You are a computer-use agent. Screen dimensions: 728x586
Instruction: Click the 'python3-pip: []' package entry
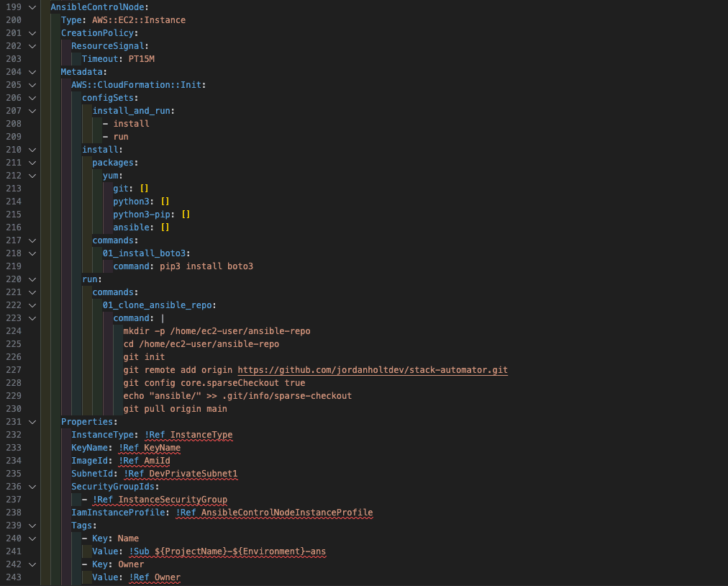pos(151,215)
